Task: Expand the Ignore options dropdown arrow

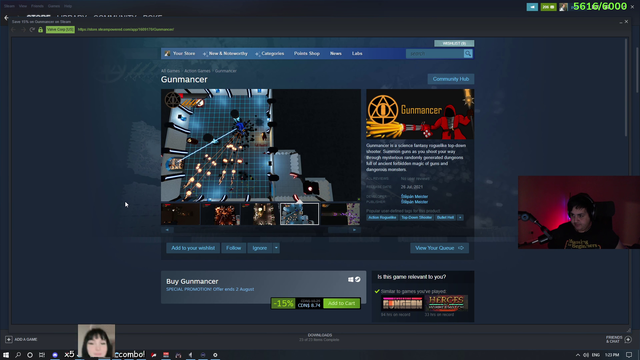Action: coord(276,248)
